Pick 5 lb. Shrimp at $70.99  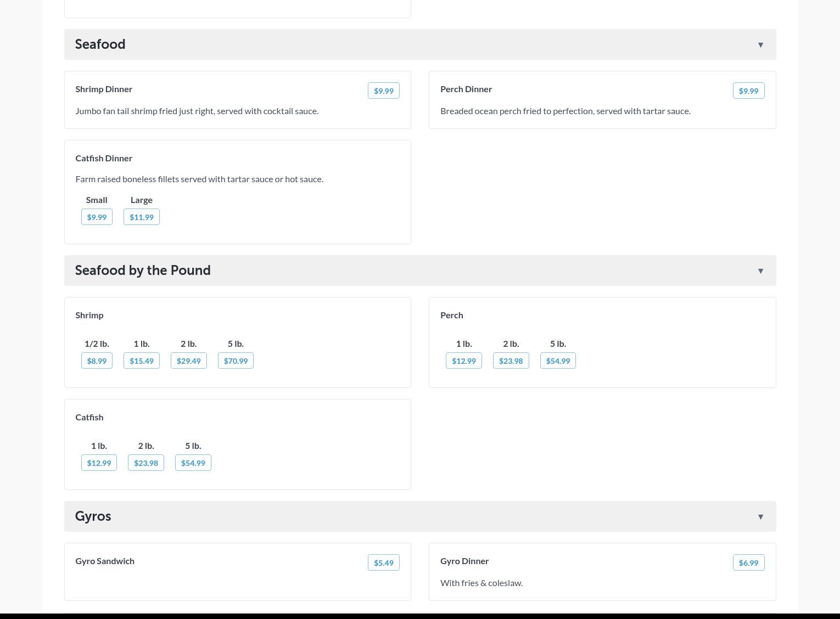tap(236, 361)
